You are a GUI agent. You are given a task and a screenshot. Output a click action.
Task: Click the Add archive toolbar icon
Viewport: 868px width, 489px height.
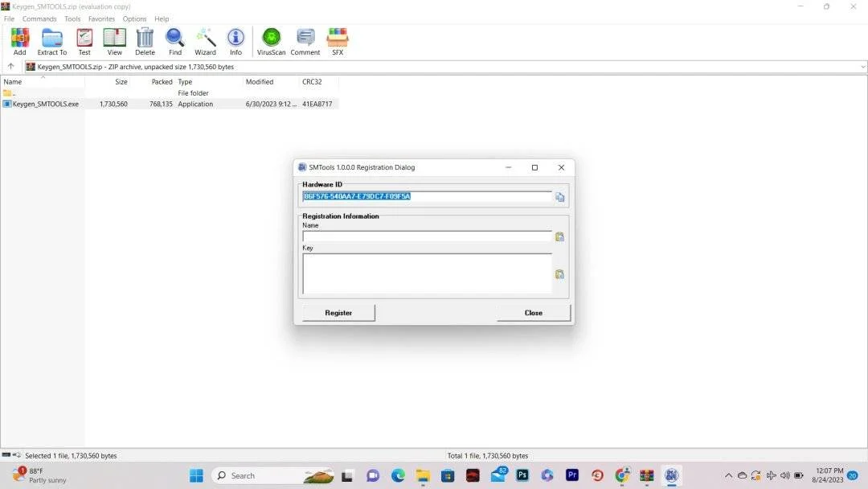(20, 42)
